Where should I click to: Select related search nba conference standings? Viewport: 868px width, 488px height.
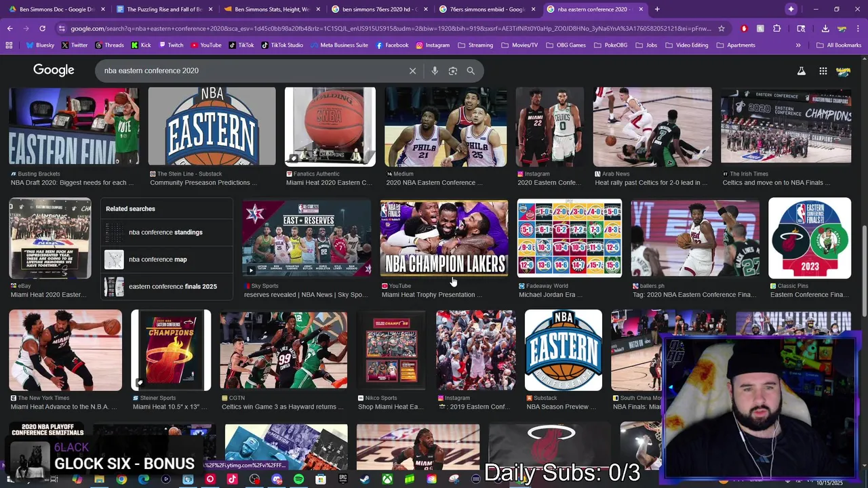[166, 232]
